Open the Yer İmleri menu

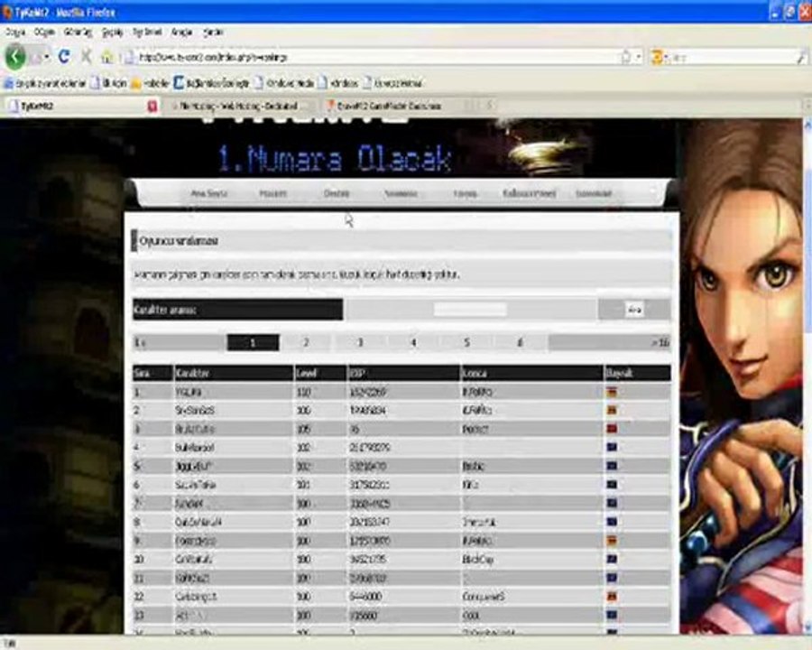pyautogui.click(x=147, y=32)
